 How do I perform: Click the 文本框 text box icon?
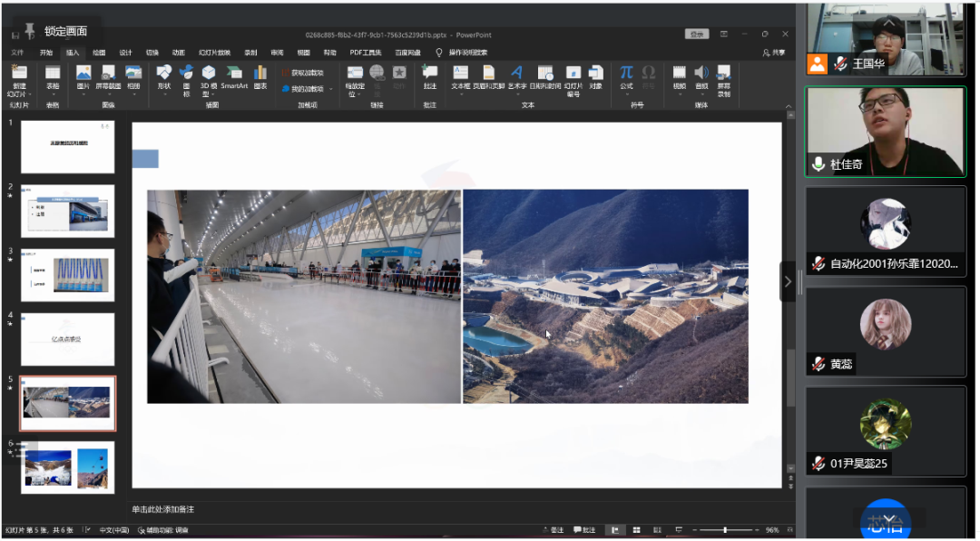coord(460,76)
